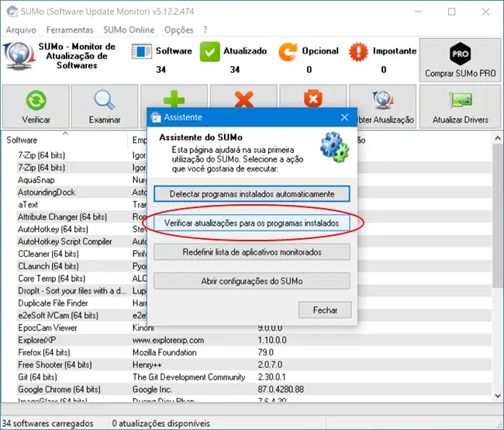Viewport: 504px width, 430px height.
Task: Click Detectar programas instalados automaticamente
Action: click(252, 193)
